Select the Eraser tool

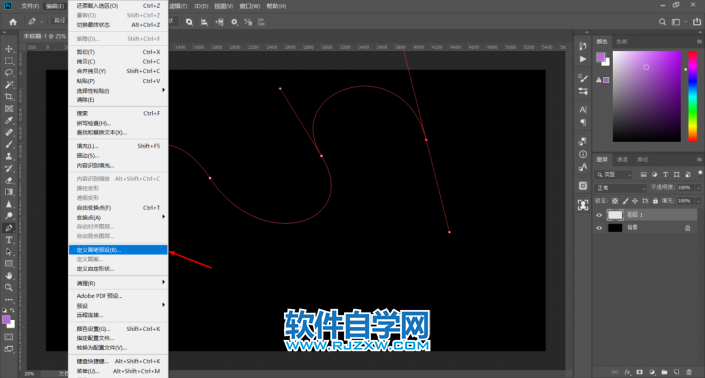pos(9,180)
